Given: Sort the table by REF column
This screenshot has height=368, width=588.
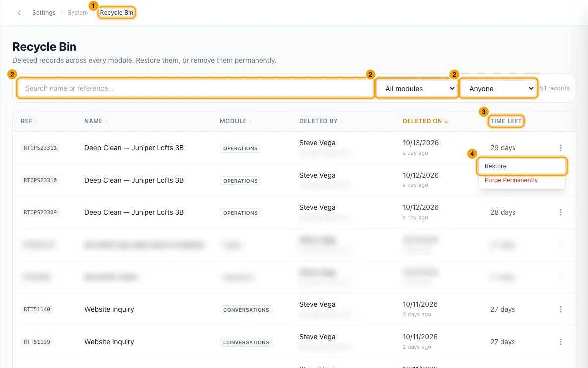Looking at the screenshot, I should (29, 121).
